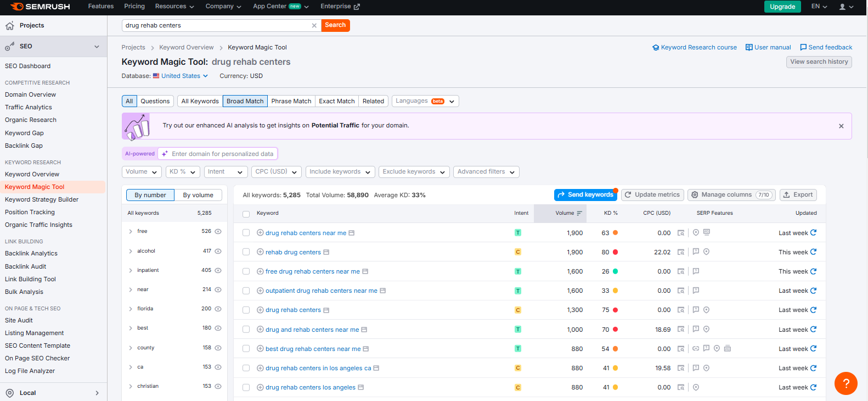Select the Phrase Match tab
868x401 pixels.
coord(291,101)
